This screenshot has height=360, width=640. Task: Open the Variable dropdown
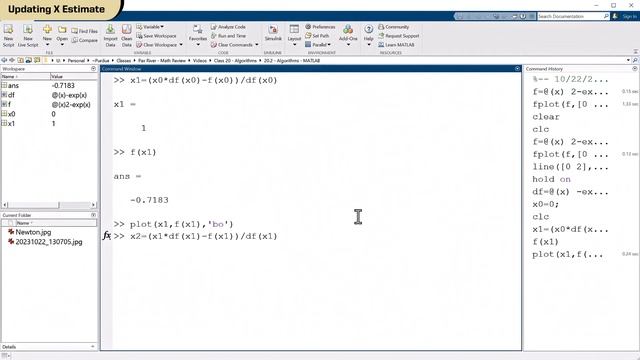150,27
